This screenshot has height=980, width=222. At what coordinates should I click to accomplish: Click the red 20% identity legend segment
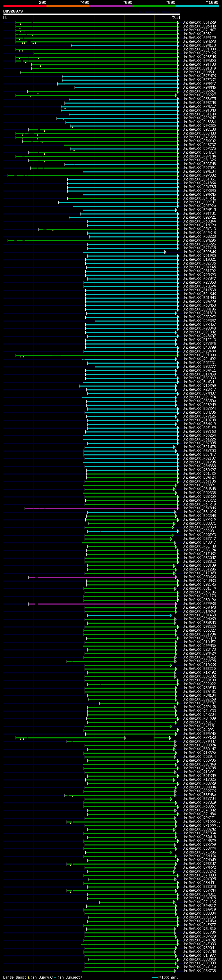pos(25,6)
